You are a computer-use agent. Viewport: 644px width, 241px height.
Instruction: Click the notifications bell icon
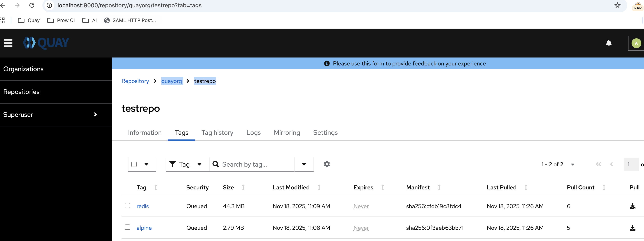pyautogui.click(x=609, y=43)
